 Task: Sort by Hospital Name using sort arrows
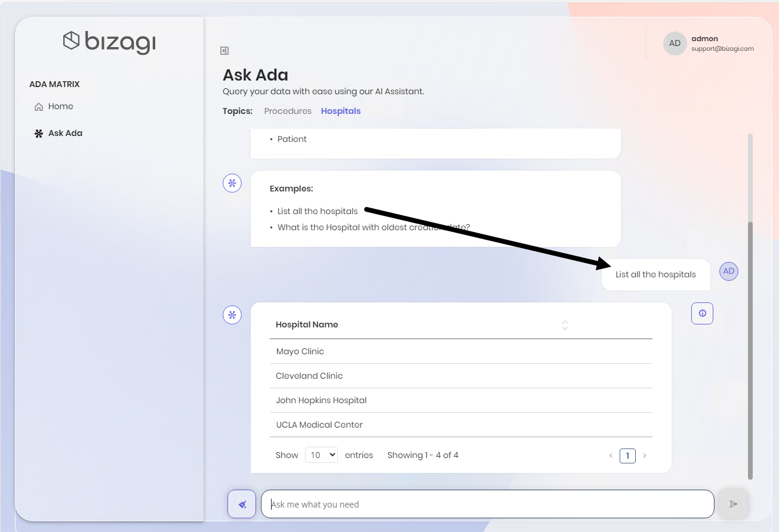565,325
